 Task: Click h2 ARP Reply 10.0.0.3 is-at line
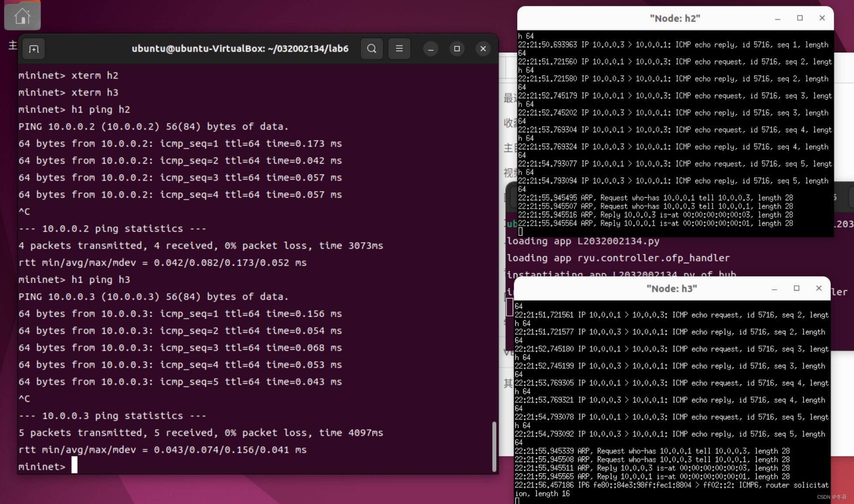pos(655,215)
